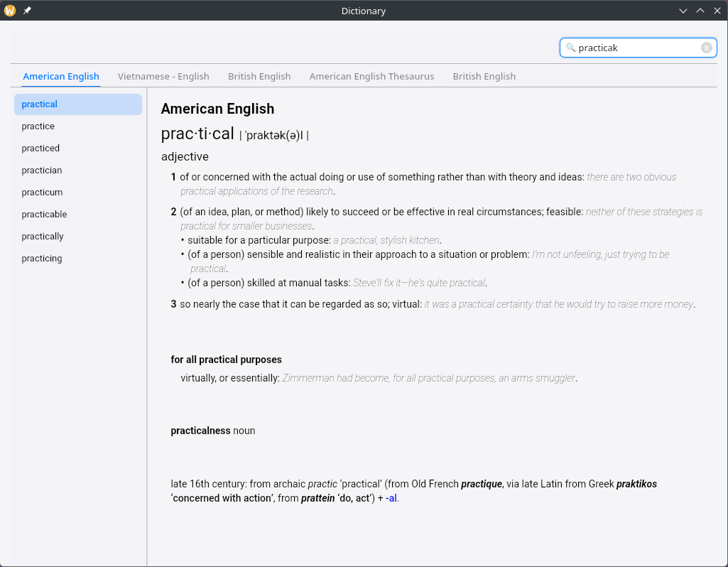
Task: Choose 'practicing' from the word list
Action: (x=42, y=259)
